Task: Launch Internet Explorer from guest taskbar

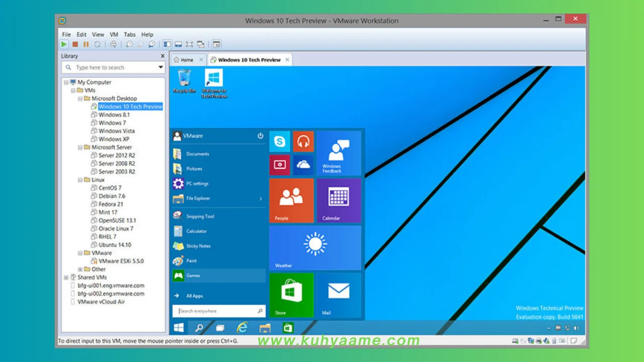Action: click(x=243, y=328)
